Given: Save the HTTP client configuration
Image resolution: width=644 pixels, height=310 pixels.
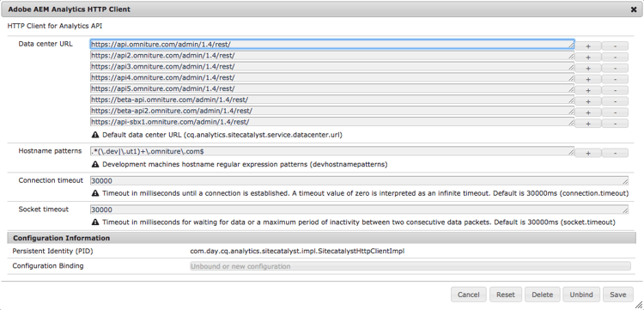Looking at the screenshot, I should click(x=617, y=295).
